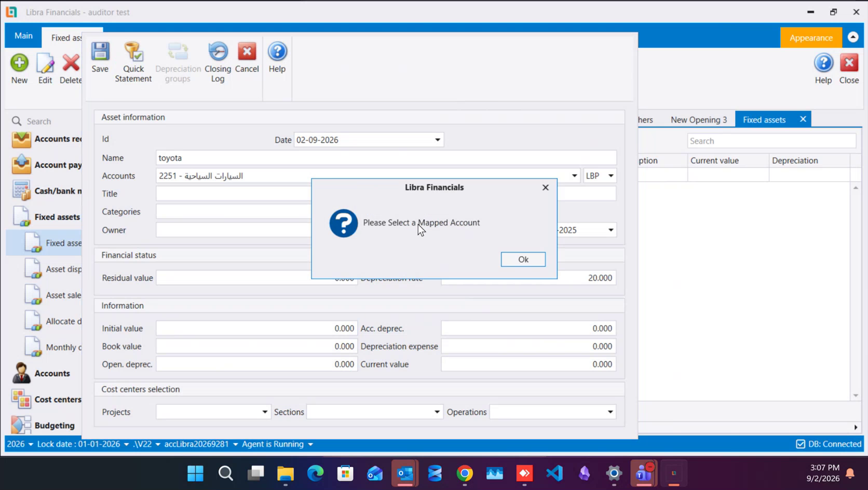
Task: Select the Fixed assets document tab
Action: (x=764, y=120)
